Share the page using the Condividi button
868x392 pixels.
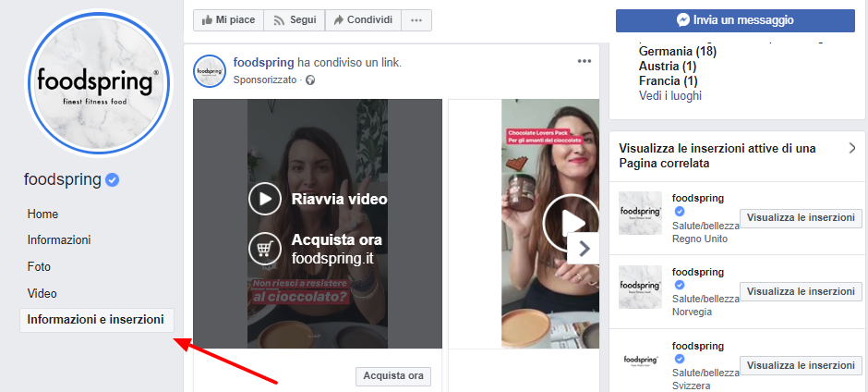coord(363,20)
